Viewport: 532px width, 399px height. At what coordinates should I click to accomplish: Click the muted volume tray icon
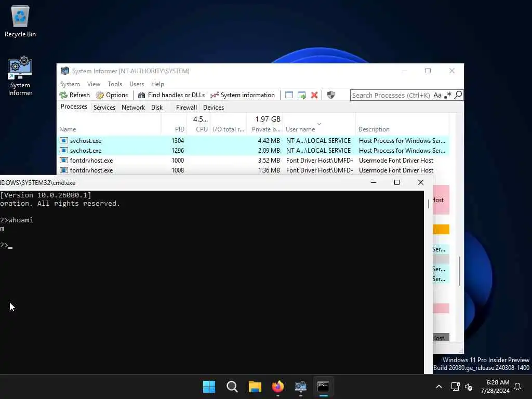tap(469, 387)
